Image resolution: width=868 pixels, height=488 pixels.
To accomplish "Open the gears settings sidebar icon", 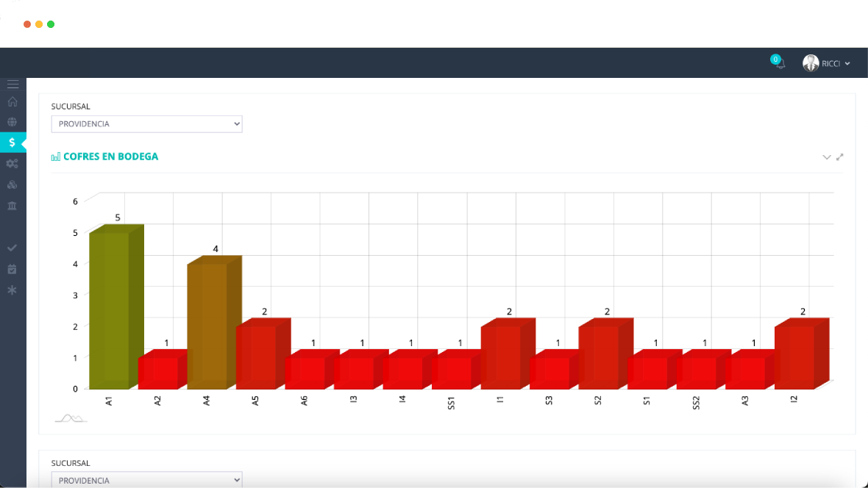I will coord(13,164).
